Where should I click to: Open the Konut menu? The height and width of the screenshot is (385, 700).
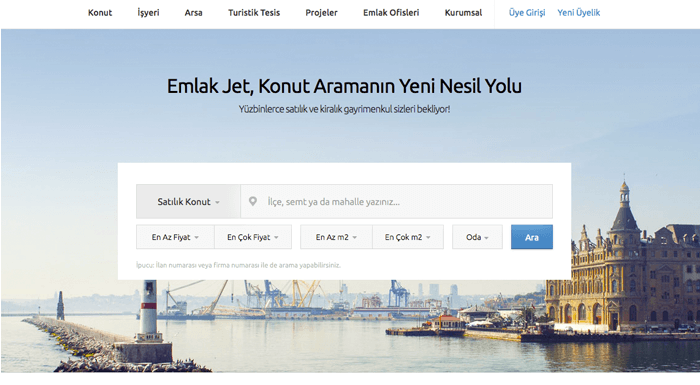pos(100,13)
